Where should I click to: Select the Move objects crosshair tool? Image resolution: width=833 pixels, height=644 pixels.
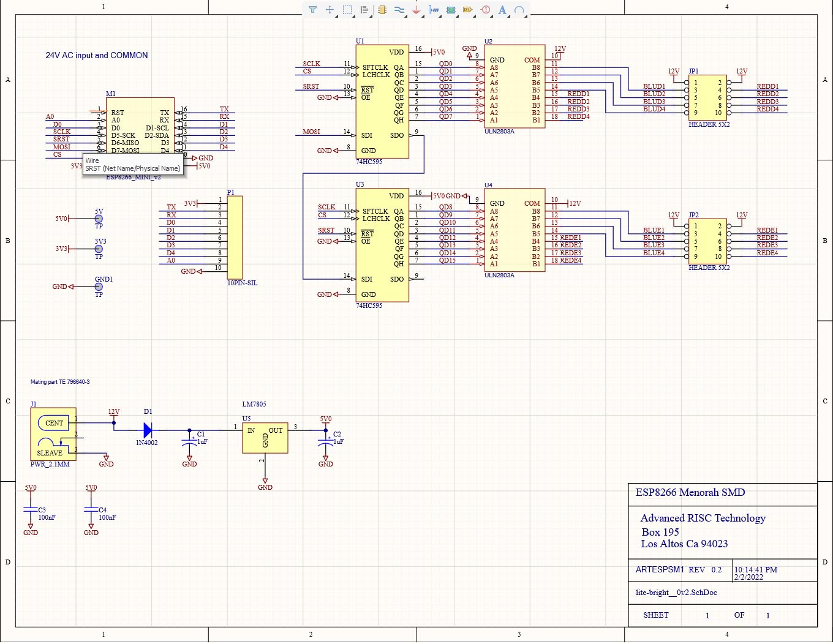[x=330, y=10]
